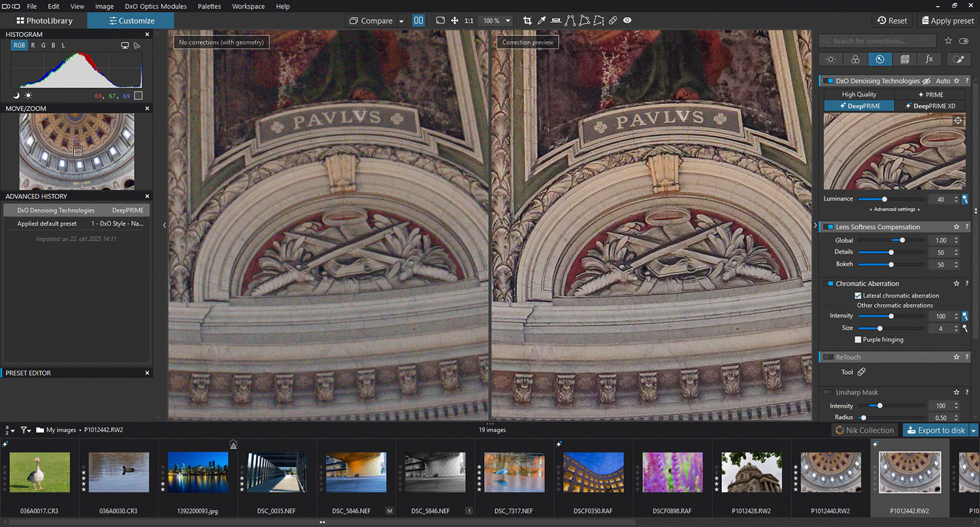
Task: Uncheck Lateral chromatic aberration
Action: pos(858,296)
